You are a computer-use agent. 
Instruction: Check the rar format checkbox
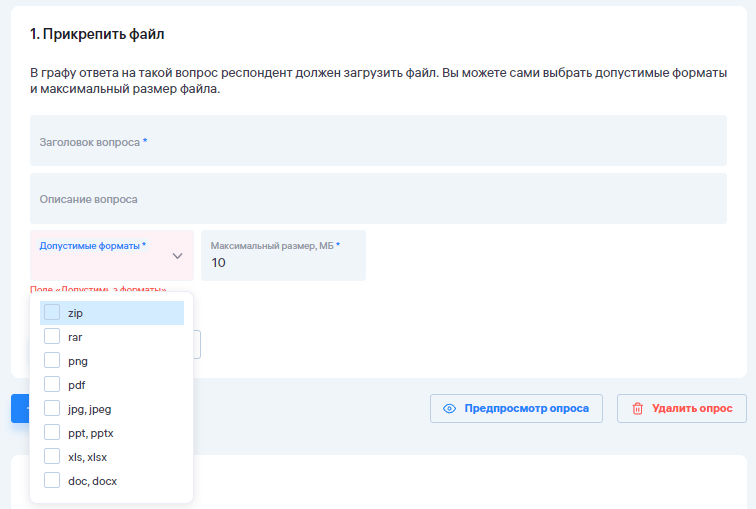52,337
